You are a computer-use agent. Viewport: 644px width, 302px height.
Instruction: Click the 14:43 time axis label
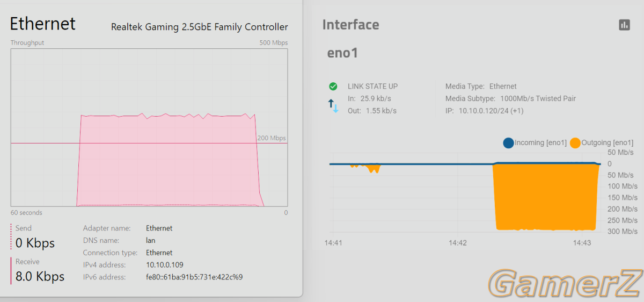tap(582, 243)
